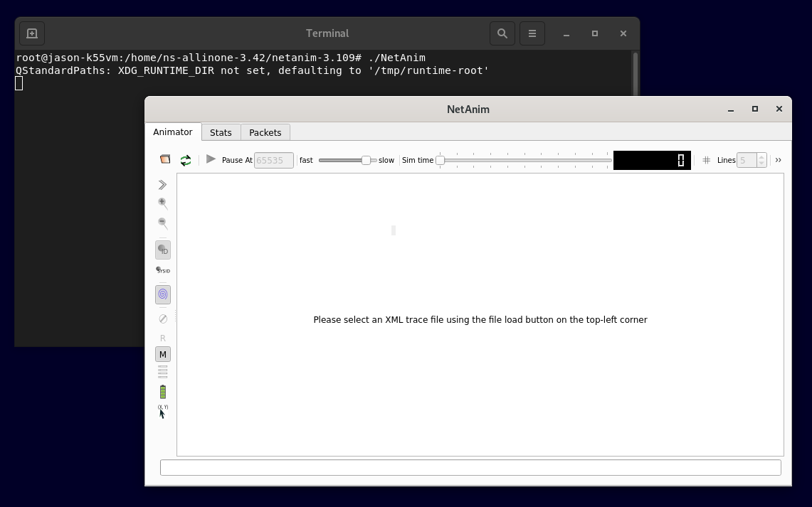Open the Terminal hamburger menu
812x507 pixels.
(532, 33)
